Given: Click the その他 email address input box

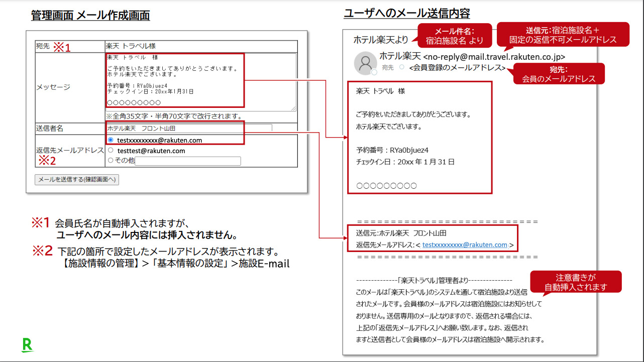Looking at the screenshot, I should (x=188, y=161).
